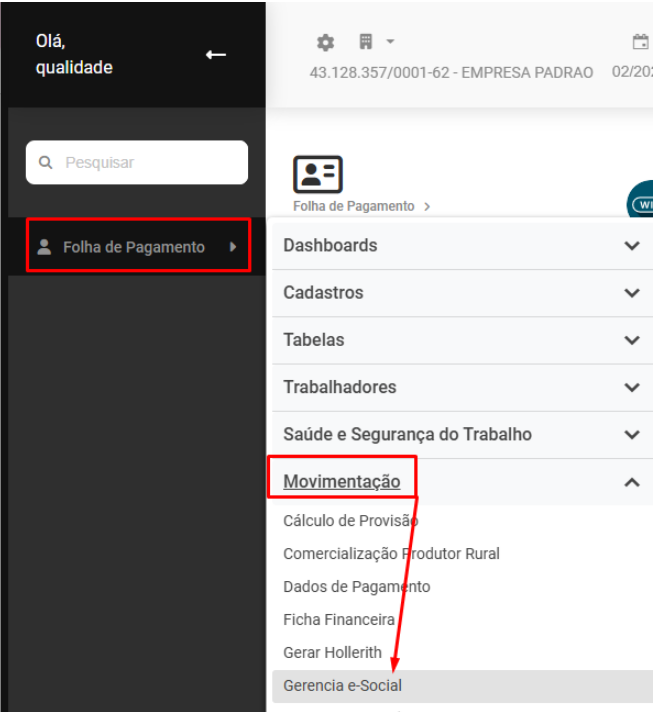Click the Folha de Pagamento breadcrumb

pos(353,206)
